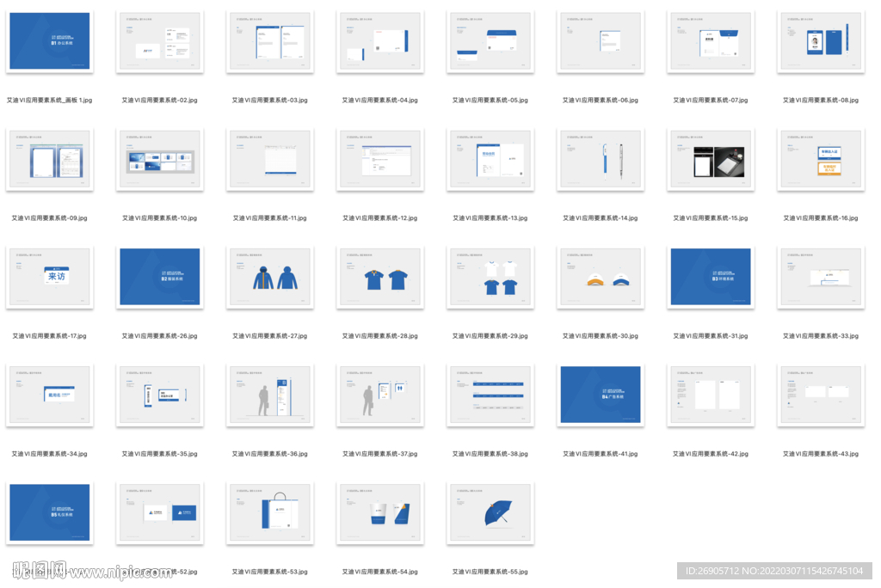Click the white and blue T-shirts thumbnail -29.jpg
Screen dimensions: 881x588
tap(490, 277)
